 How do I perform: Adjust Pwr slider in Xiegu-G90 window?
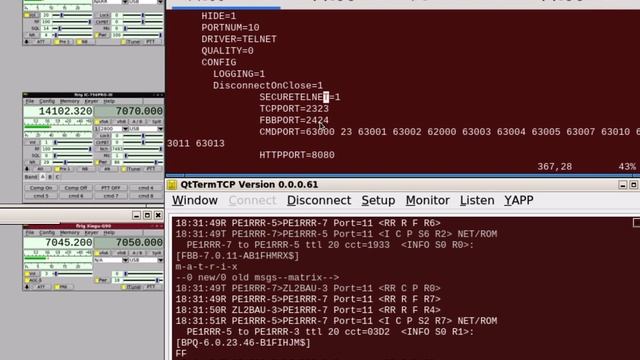click(143, 280)
